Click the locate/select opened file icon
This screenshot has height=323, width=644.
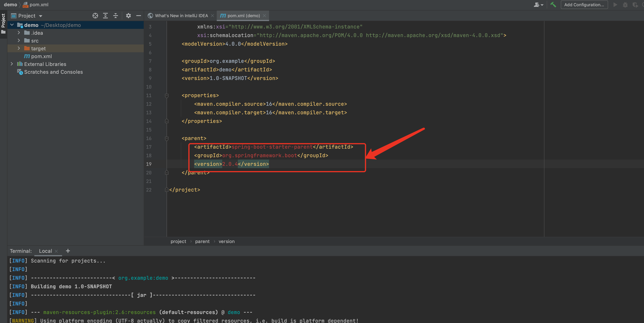[95, 16]
